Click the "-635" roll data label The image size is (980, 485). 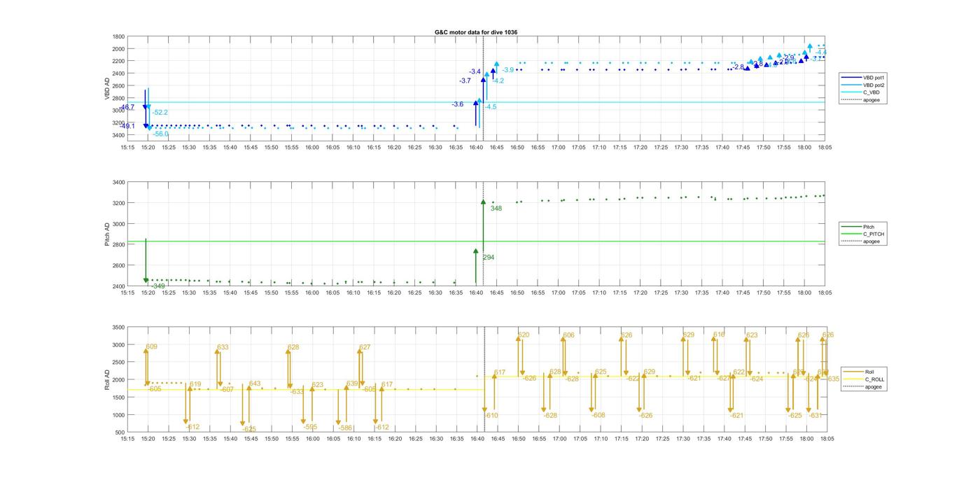pyautogui.click(x=832, y=379)
